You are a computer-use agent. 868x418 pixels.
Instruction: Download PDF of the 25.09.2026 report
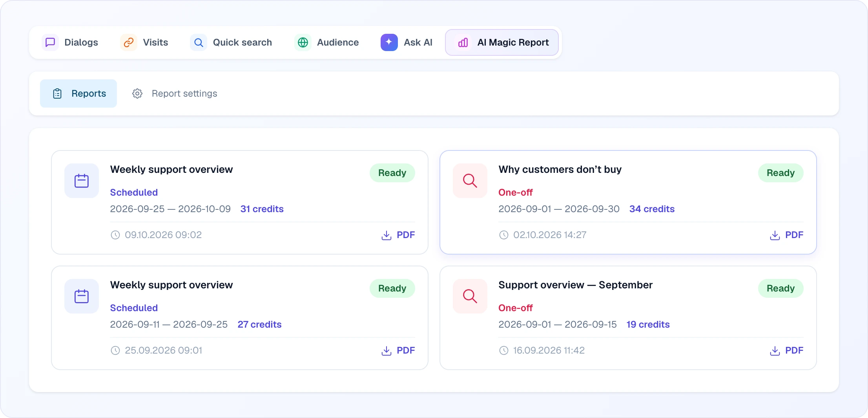coord(398,350)
